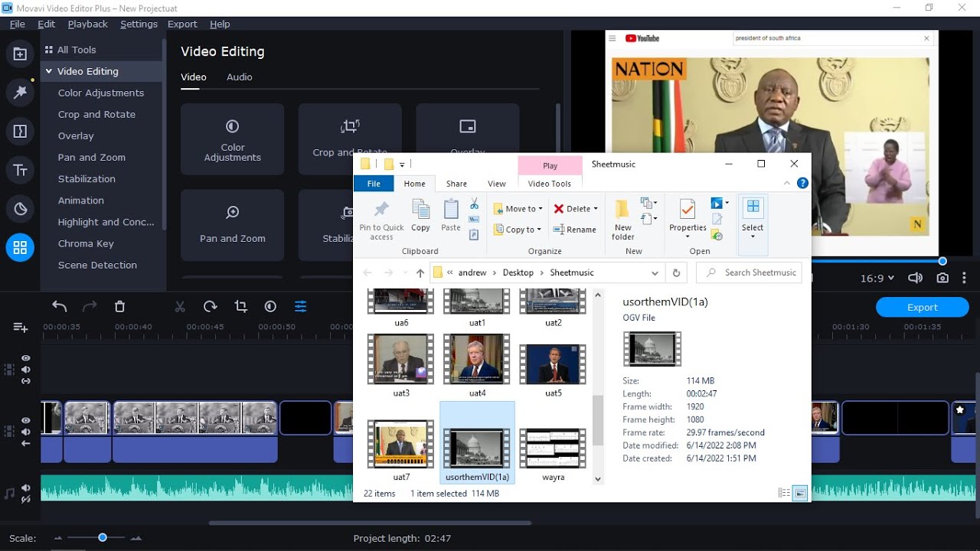Image resolution: width=980 pixels, height=551 pixels.
Task: Open the transitions tab in left sidebar
Action: 20,132
